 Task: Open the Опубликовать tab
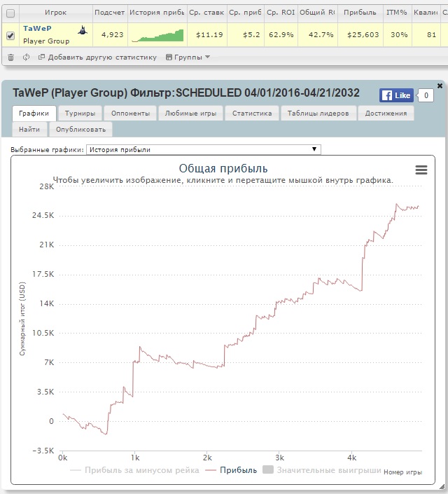81,130
